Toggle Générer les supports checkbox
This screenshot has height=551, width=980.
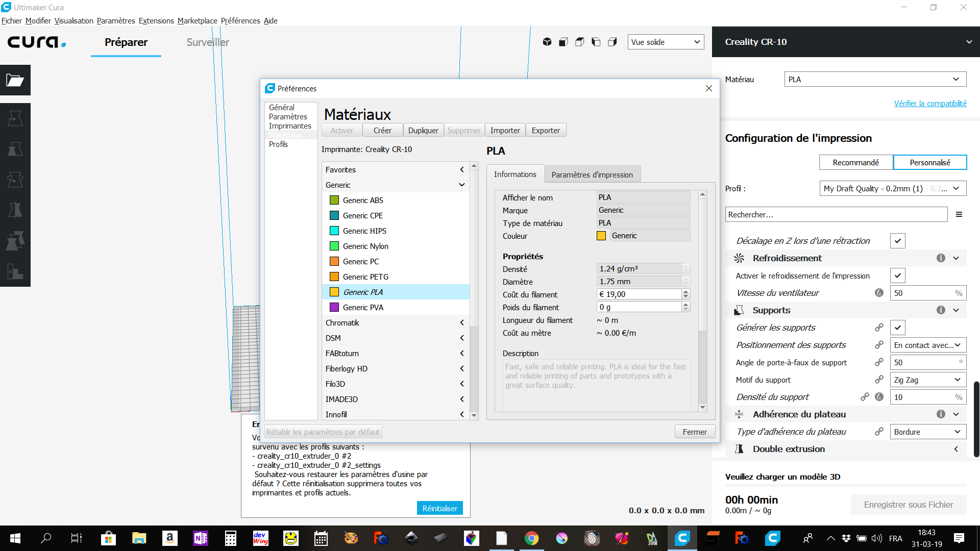(x=897, y=328)
